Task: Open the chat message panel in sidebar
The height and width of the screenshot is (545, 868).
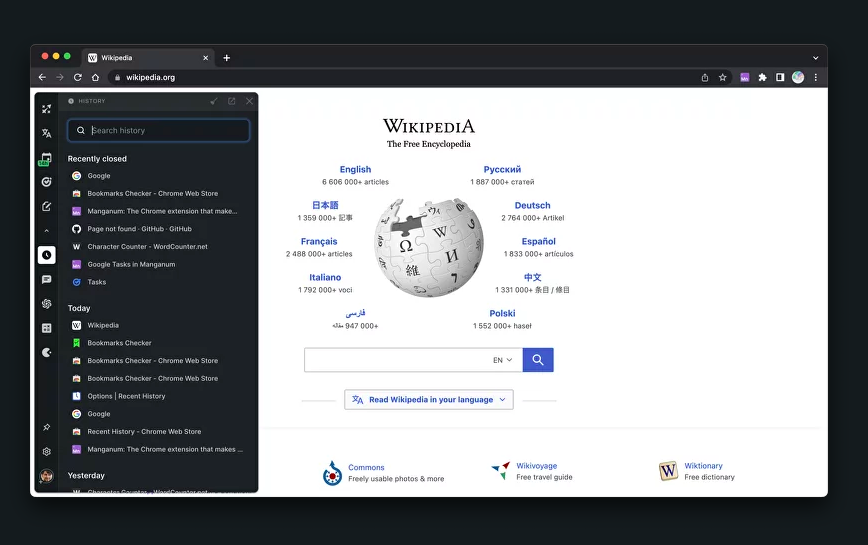Action: pos(46,279)
